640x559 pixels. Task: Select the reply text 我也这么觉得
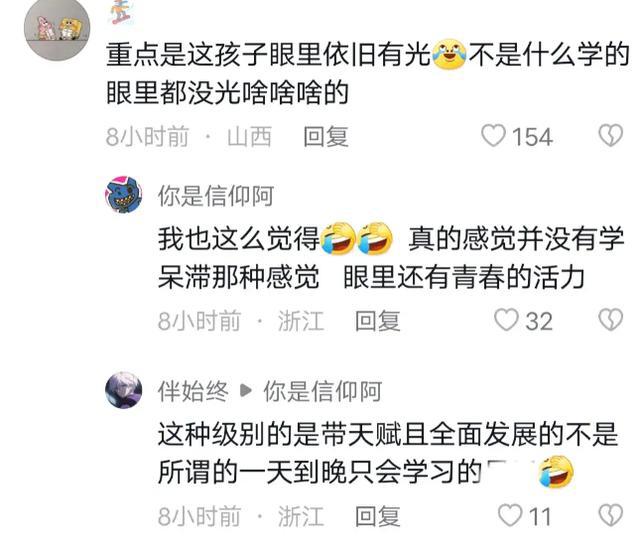(x=239, y=238)
